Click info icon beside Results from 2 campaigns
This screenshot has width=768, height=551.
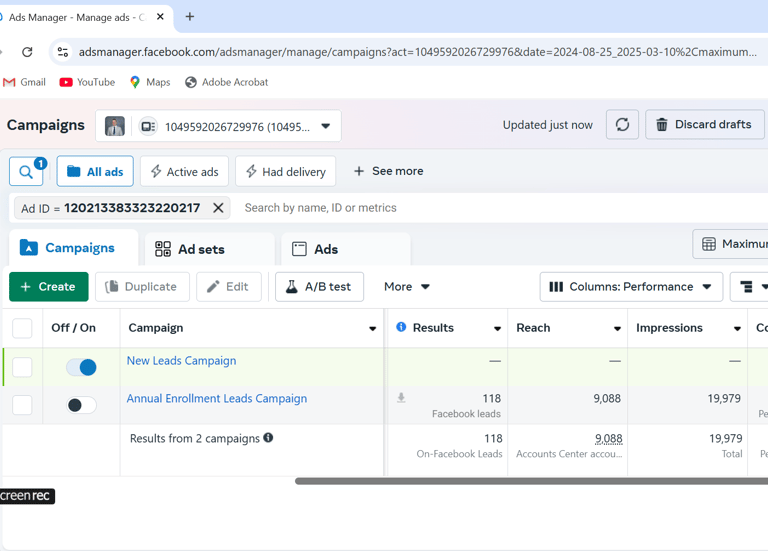pyautogui.click(x=268, y=437)
